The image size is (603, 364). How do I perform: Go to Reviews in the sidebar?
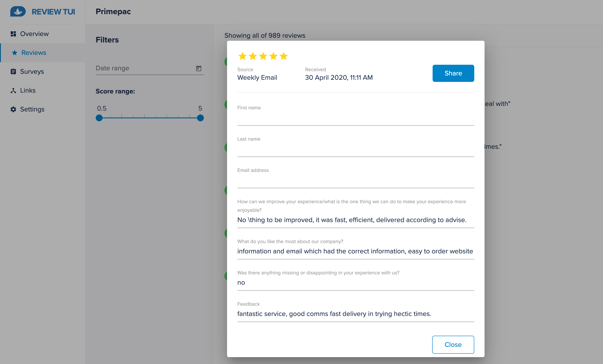42,53
